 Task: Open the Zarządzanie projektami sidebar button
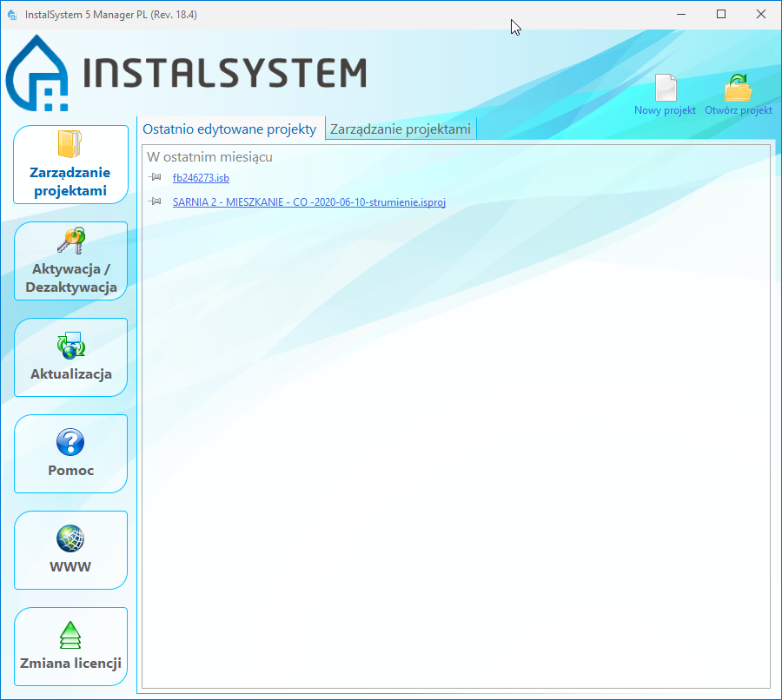[x=70, y=164]
